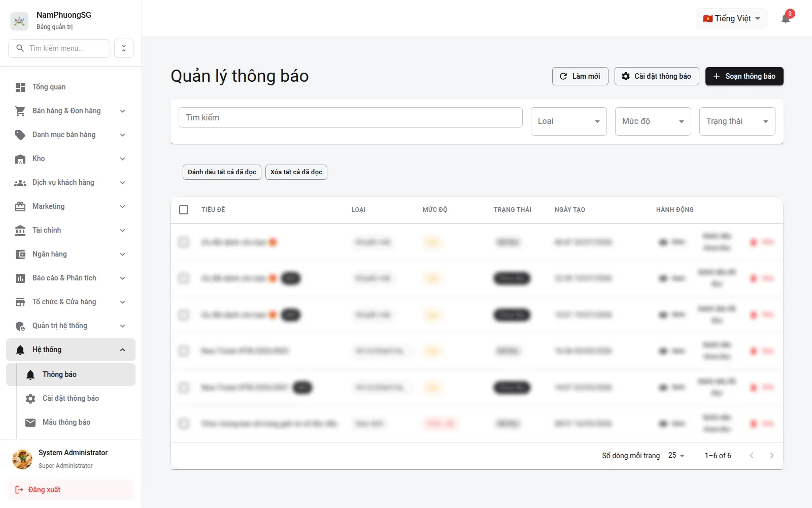
Task: Focus the Tìm kiếm notification search field
Action: pos(351,117)
